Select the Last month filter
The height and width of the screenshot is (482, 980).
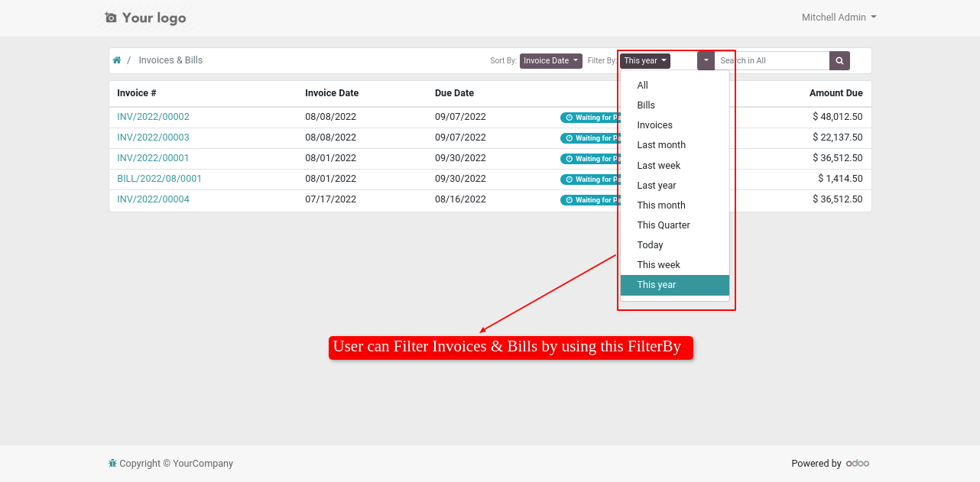pos(675,145)
